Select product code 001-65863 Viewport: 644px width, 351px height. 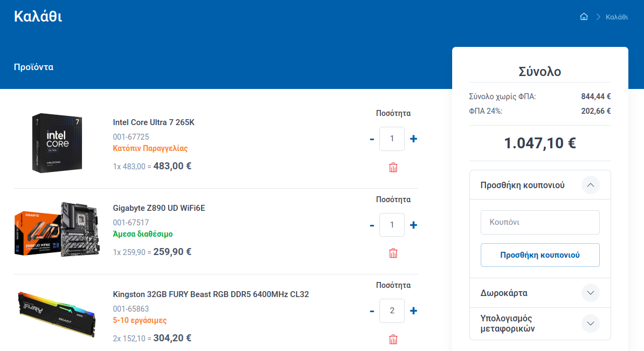coord(131,308)
